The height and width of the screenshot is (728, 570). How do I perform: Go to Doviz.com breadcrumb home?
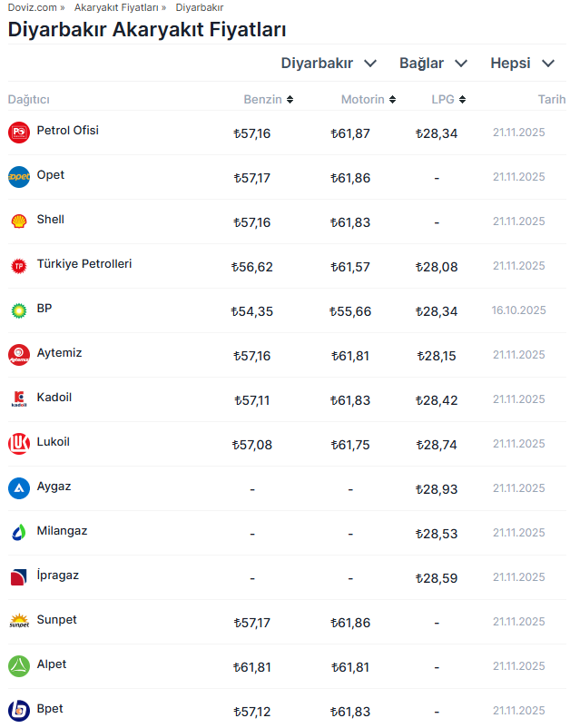32,7
